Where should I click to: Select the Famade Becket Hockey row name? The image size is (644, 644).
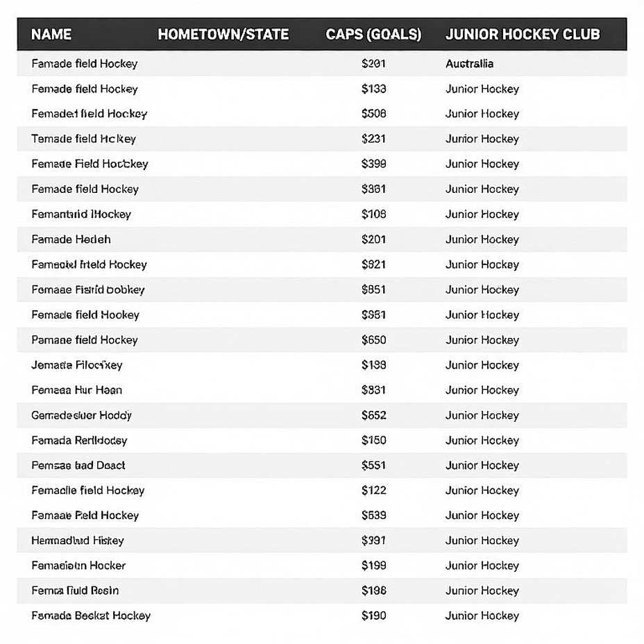click(x=91, y=616)
